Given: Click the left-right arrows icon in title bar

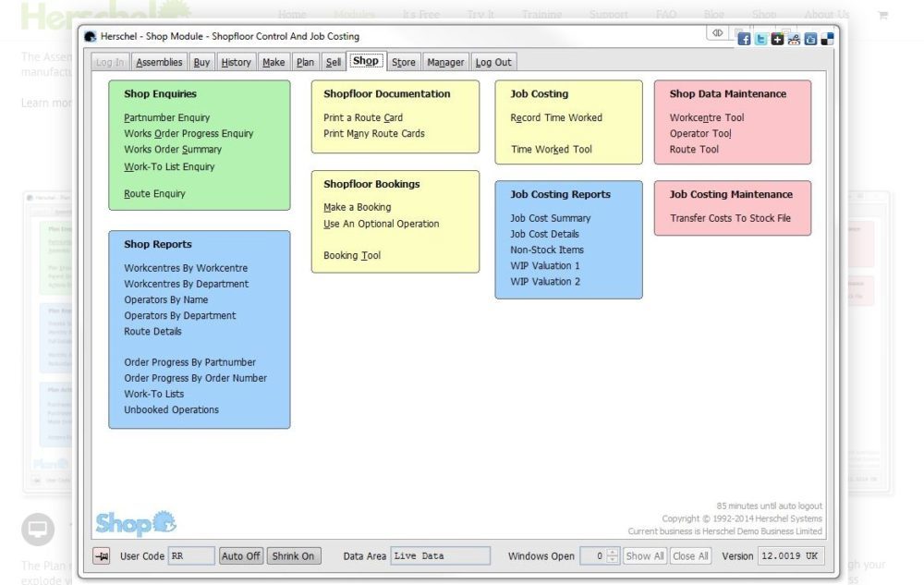Looking at the screenshot, I should tap(717, 32).
